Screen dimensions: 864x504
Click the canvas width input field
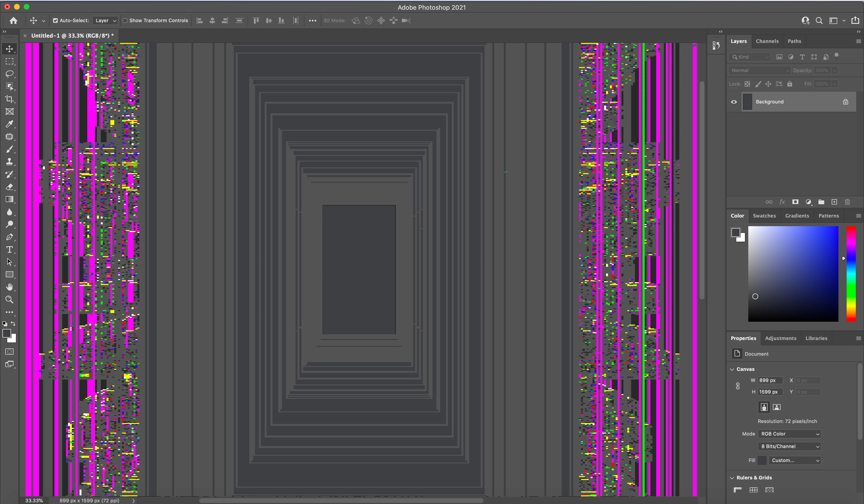[x=770, y=380]
